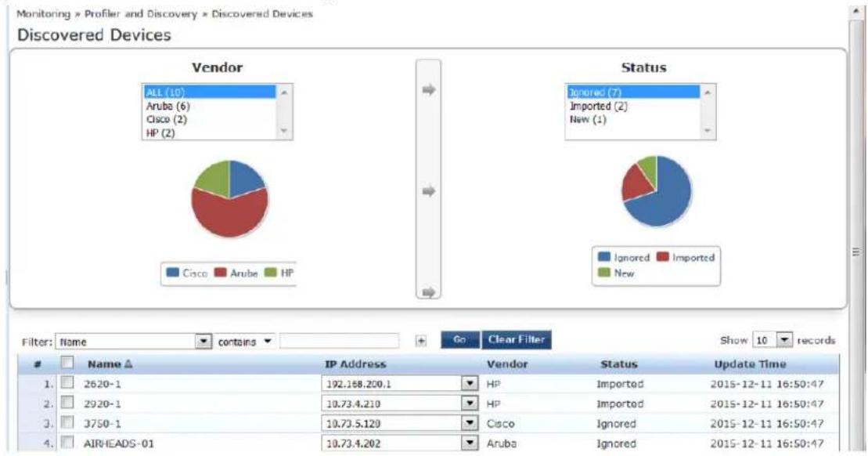Expand IP address dropdown for 10.73.4.202
The width and height of the screenshot is (868, 456).
point(470,443)
